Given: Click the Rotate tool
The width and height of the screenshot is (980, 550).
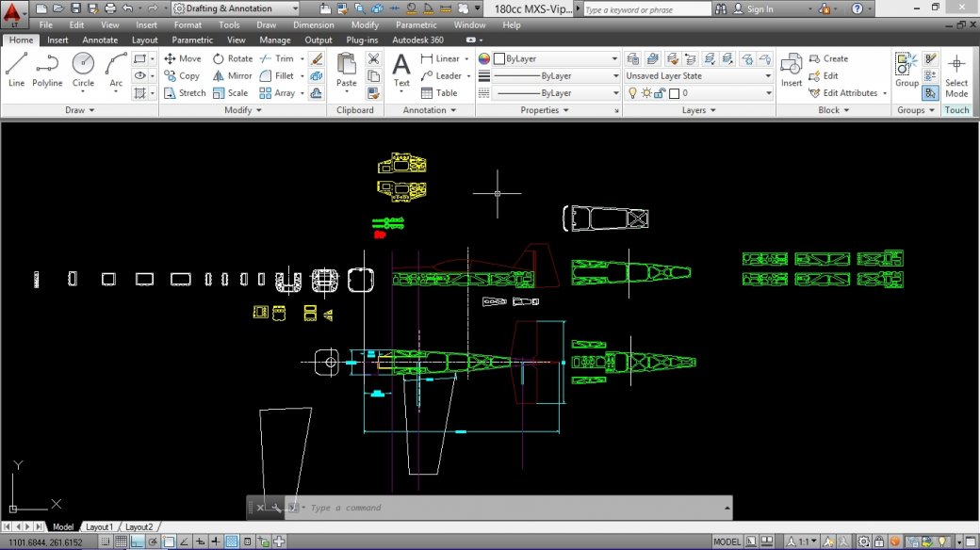Looking at the screenshot, I should 233,58.
